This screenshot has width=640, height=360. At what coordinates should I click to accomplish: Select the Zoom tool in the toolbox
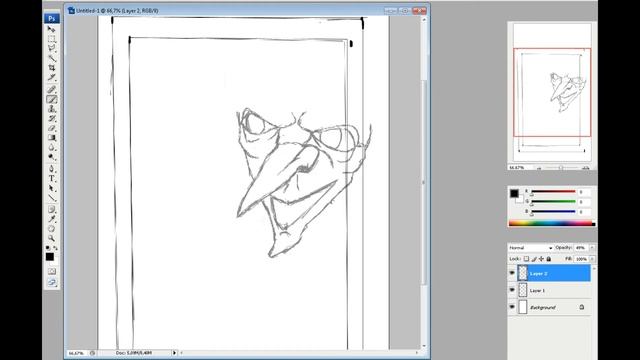click(51, 238)
